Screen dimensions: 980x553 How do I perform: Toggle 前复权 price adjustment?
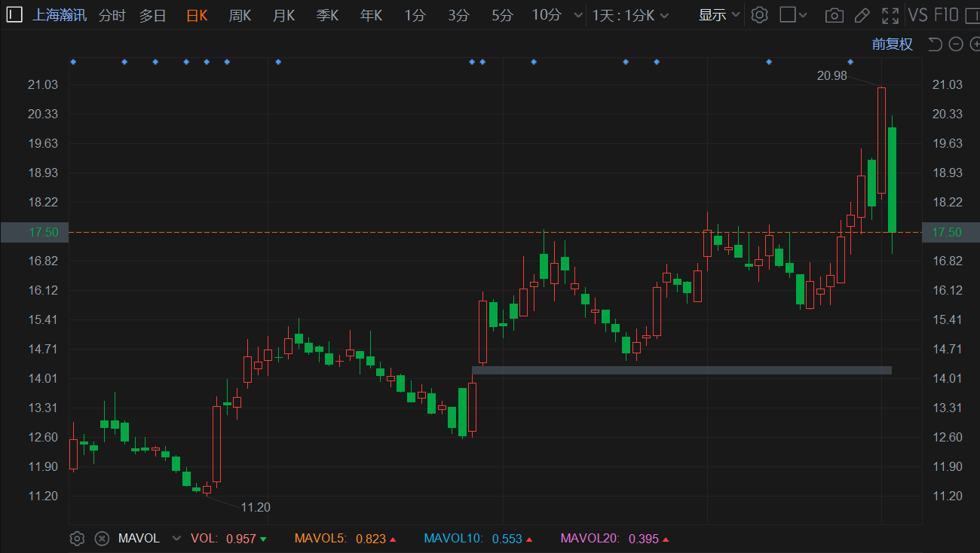coord(892,44)
